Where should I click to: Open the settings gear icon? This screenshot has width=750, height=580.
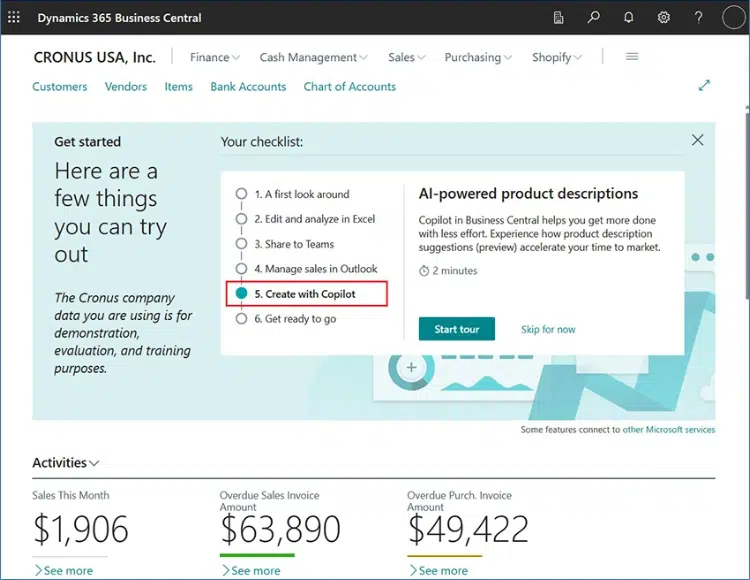tap(663, 18)
